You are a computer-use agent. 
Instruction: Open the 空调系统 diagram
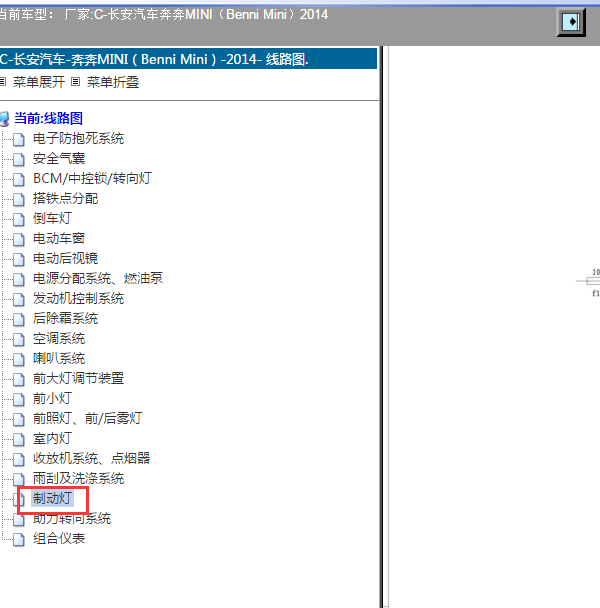click(x=59, y=339)
